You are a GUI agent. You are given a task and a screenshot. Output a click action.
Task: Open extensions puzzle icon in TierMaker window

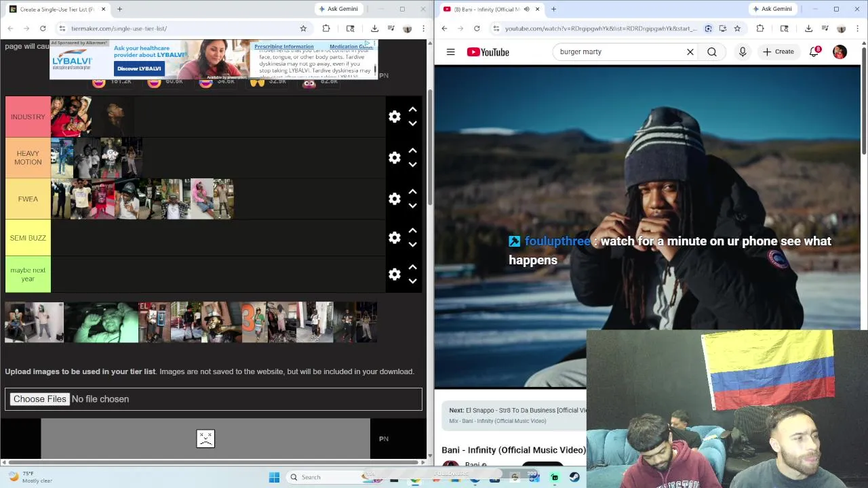coord(326,28)
